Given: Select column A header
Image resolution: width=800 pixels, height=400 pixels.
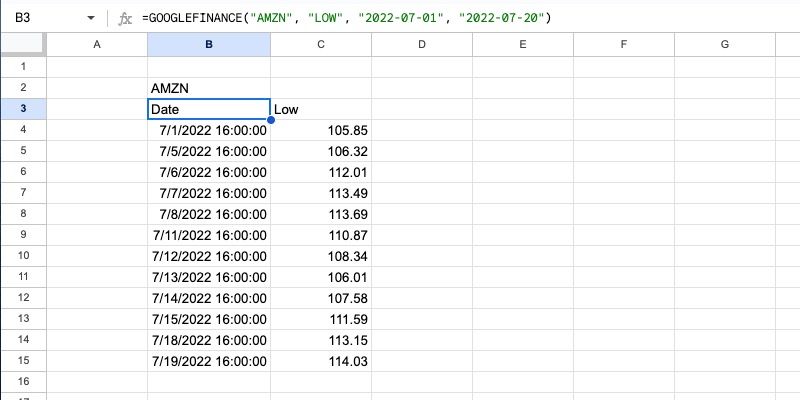Looking at the screenshot, I should [96, 44].
